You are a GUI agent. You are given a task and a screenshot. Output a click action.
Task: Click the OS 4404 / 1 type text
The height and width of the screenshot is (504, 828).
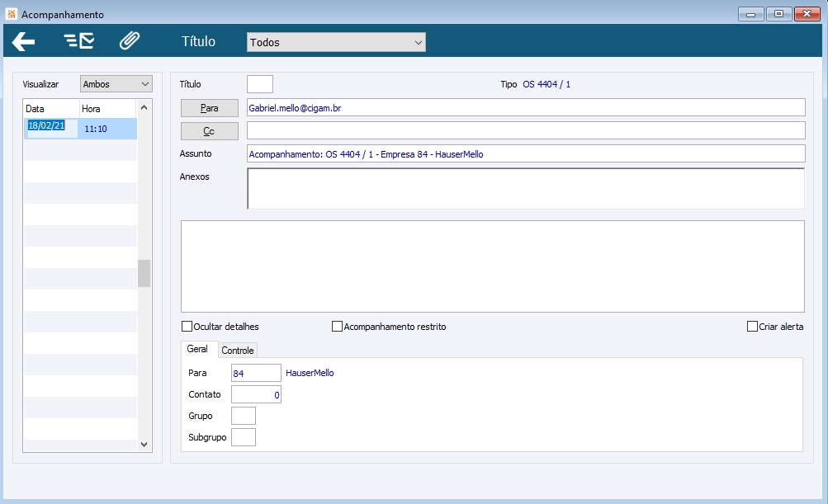click(546, 84)
